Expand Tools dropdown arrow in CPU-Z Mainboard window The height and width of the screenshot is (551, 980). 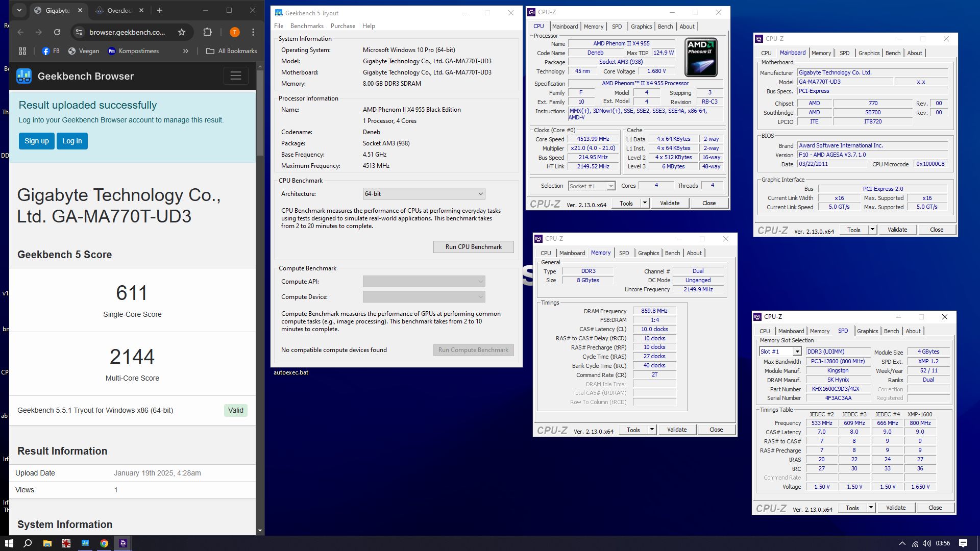[x=872, y=230]
